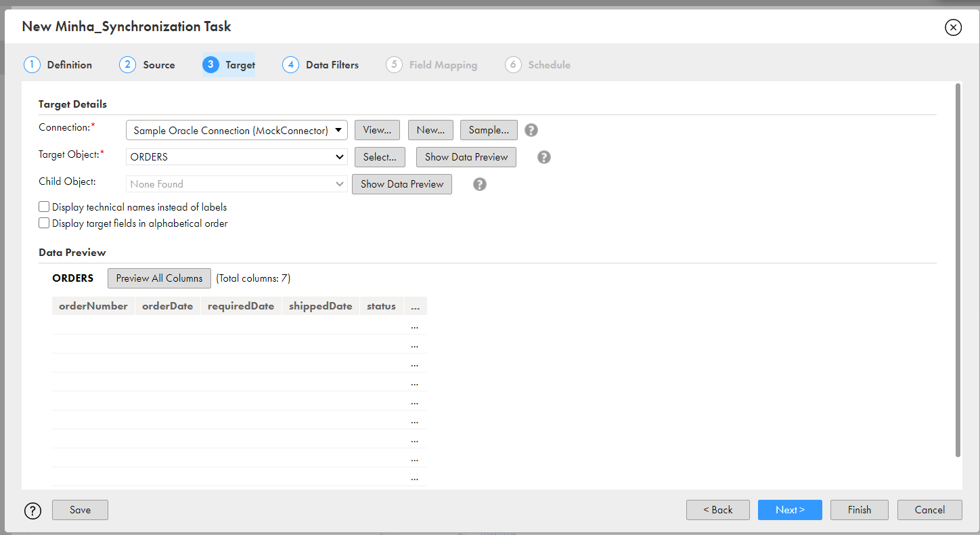Click the ORDERS data preview label
Screen dimensions: 980x535
[x=72, y=278]
